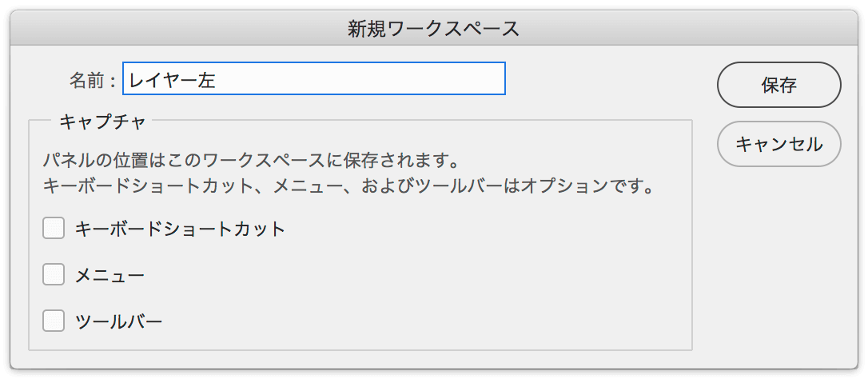This screenshot has height=379, width=868.
Task: Place the cursor after レイヤー左 text
Action: [x=217, y=81]
